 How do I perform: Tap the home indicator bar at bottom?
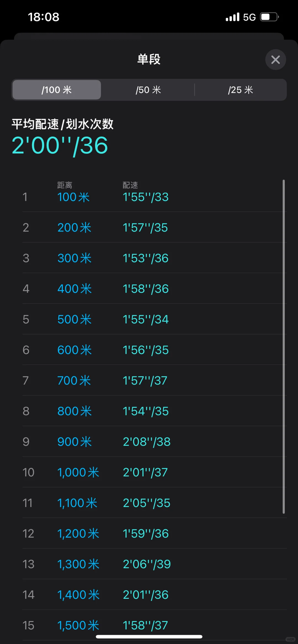(149, 637)
